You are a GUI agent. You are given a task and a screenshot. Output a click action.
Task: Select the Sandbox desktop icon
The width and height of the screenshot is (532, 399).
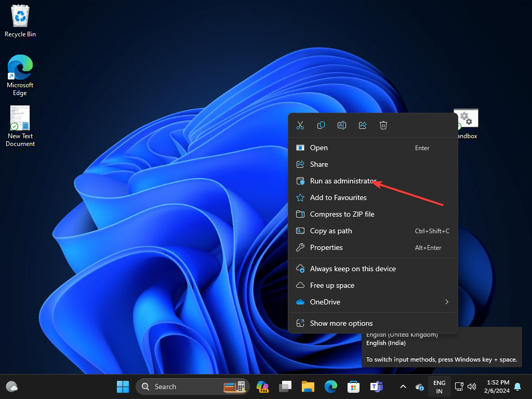(467, 124)
